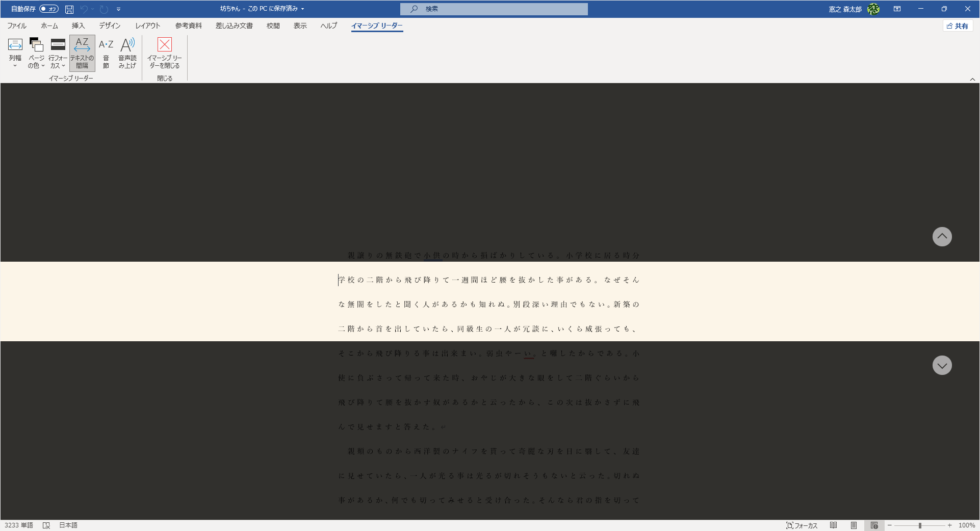The image size is (980, 531).
Task: Switch to the レイアウト tab
Action: tap(148, 26)
